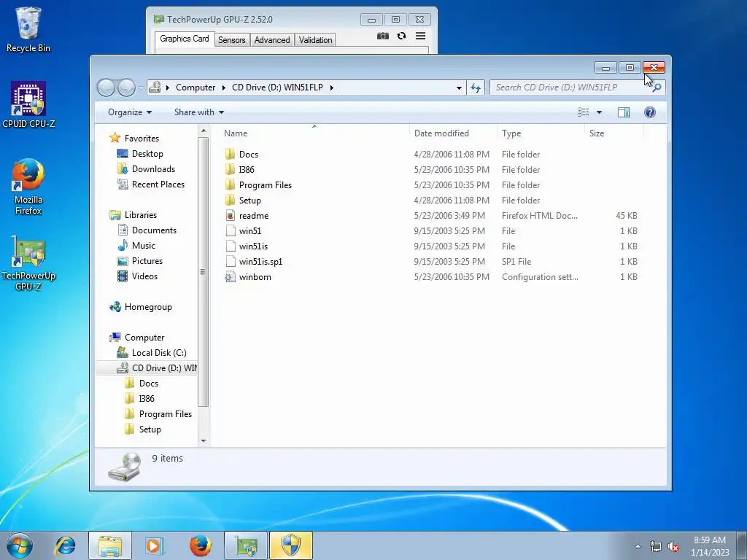Switch to GPU-Z taskbar button

point(246,545)
